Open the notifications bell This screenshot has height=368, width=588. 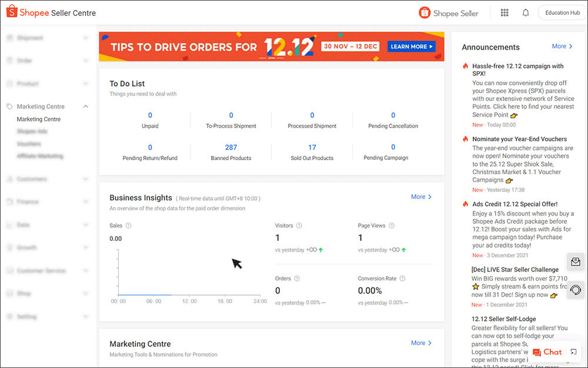[x=526, y=13]
